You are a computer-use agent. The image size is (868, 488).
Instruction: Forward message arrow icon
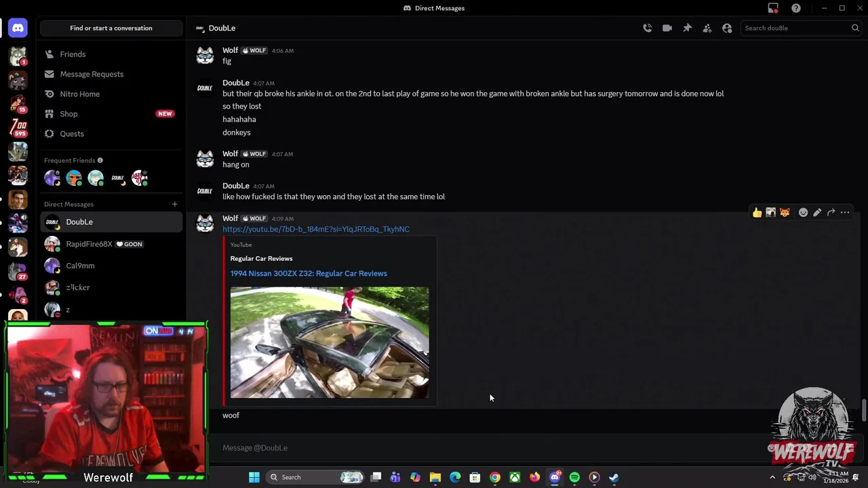coord(831,213)
